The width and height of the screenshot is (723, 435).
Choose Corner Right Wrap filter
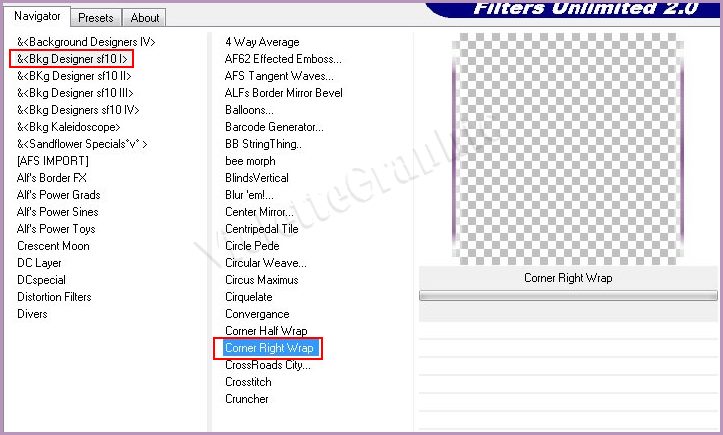point(268,348)
